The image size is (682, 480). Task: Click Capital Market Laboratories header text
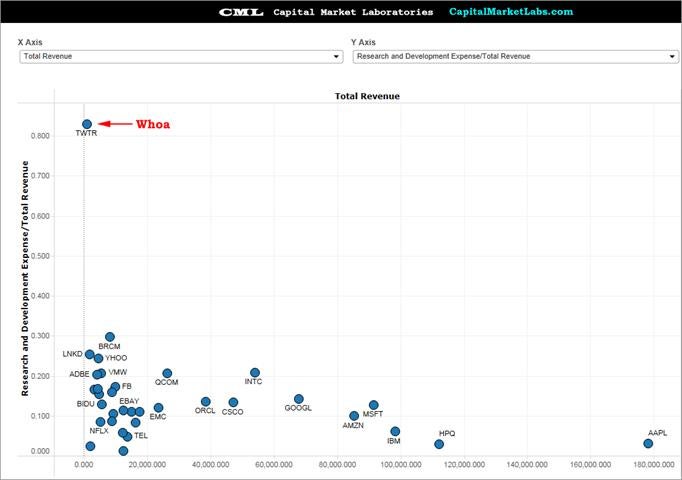coord(353,12)
